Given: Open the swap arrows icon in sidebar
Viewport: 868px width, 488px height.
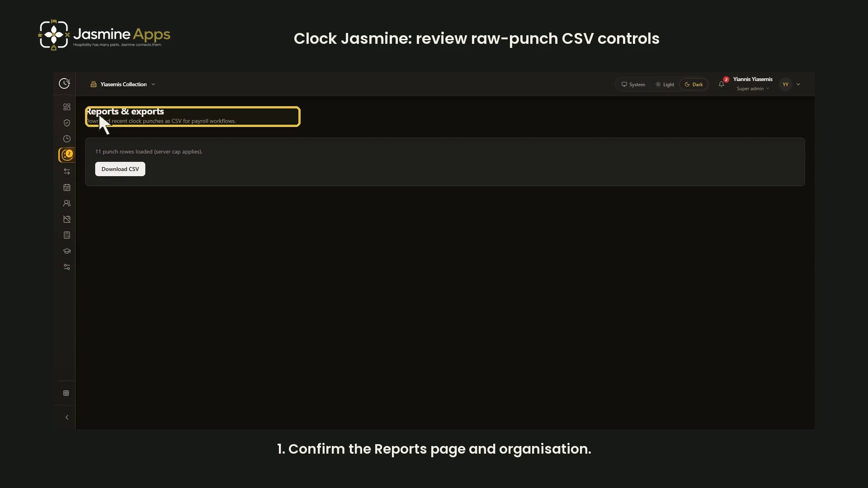Looking at the screenshot, I should [67, 171].
